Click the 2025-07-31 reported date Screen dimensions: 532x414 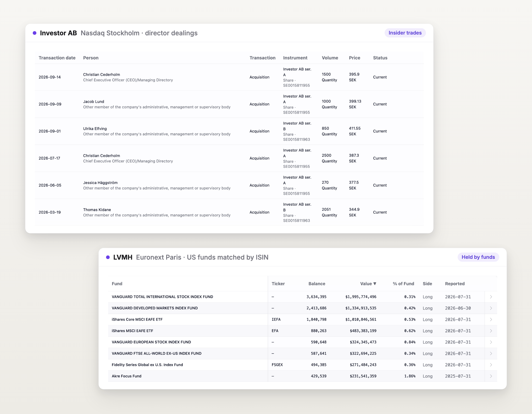[458, 376]
